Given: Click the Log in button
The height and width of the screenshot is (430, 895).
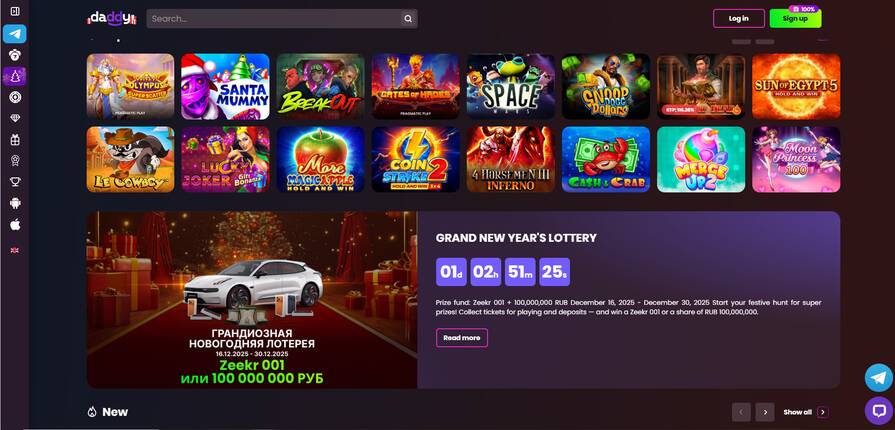Looking at the screenshot, I should click(739, 18).
